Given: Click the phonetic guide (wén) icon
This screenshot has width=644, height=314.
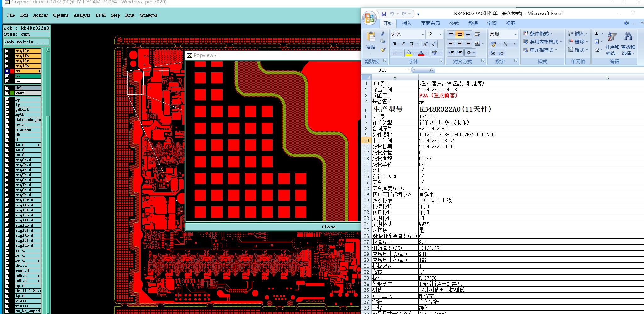Looking at the screenshot, I should pyautogui.click(x=435, y=53).
